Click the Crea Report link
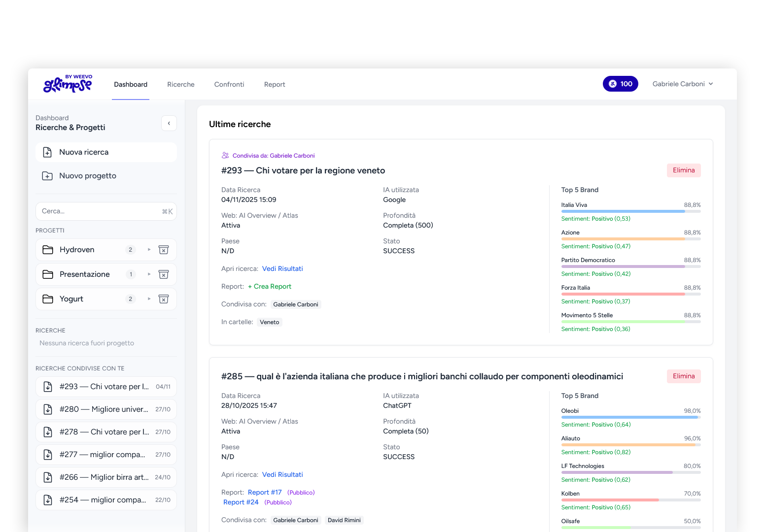This screenshot has width=765, height=532. click(x=270, y=286)
